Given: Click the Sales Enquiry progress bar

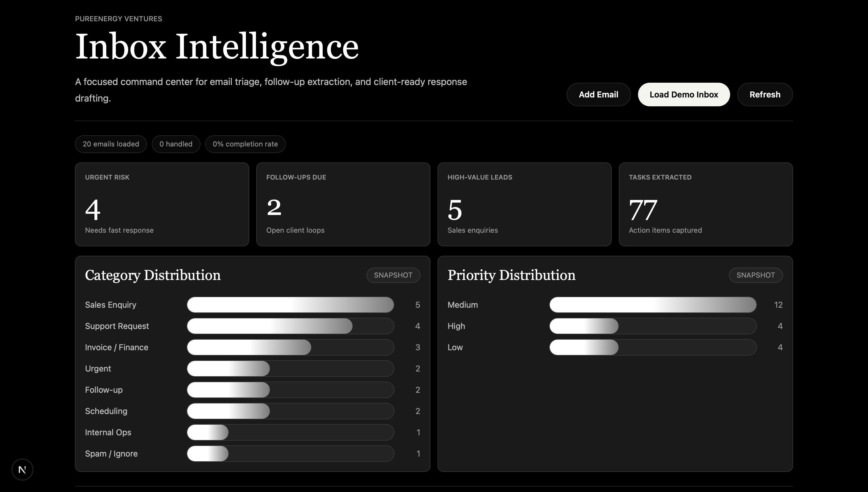Looking at the screenshot, I should point(291,305).
